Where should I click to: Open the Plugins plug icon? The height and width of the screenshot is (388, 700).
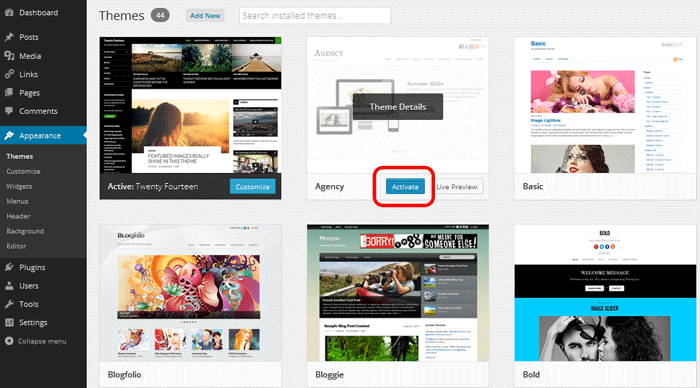point(9,267)
